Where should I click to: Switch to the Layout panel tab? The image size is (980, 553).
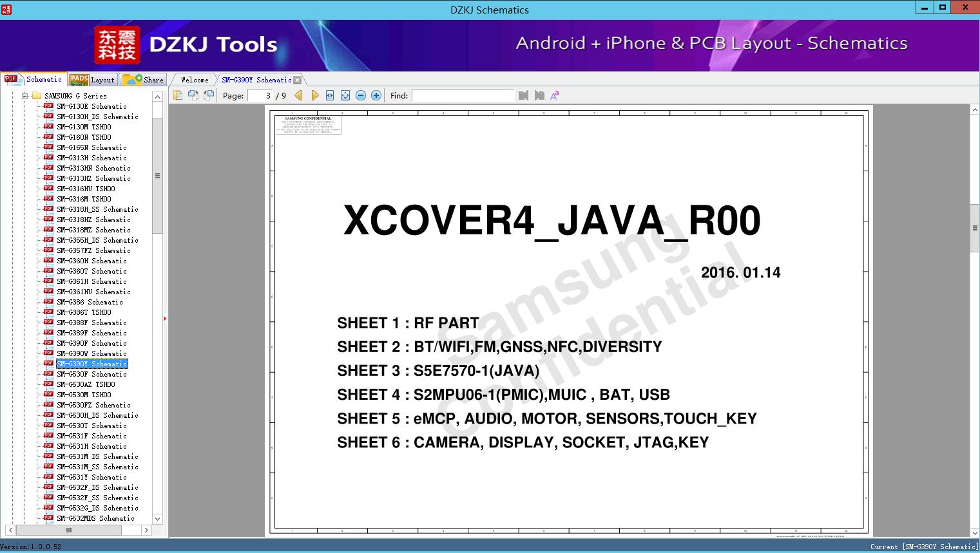pyautogui.click(x=92, y=80)
